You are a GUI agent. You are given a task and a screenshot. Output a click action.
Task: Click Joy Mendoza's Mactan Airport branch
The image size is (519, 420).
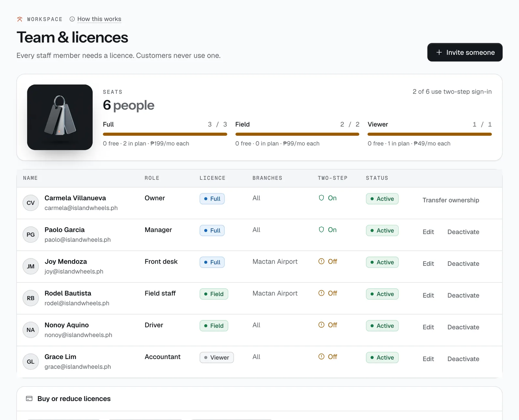275,262
